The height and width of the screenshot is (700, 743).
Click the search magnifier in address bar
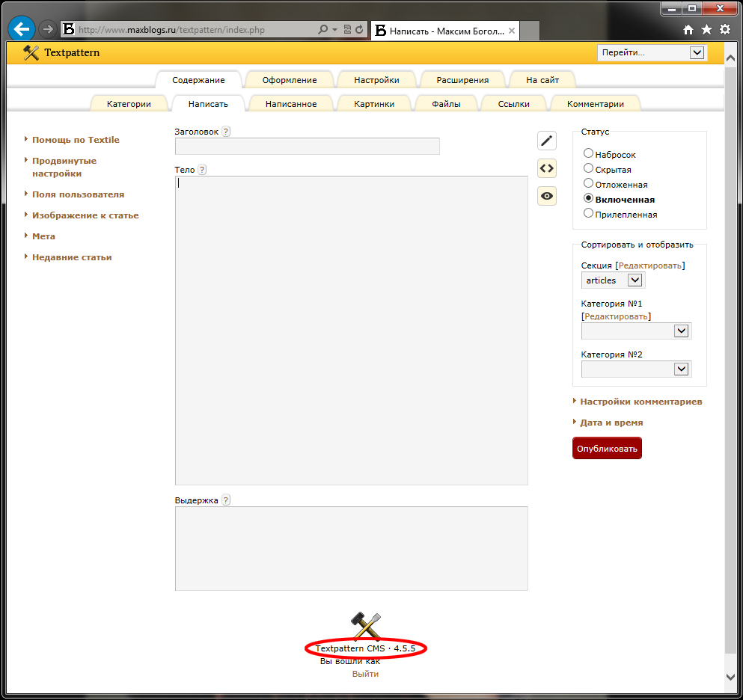[322, 29]
